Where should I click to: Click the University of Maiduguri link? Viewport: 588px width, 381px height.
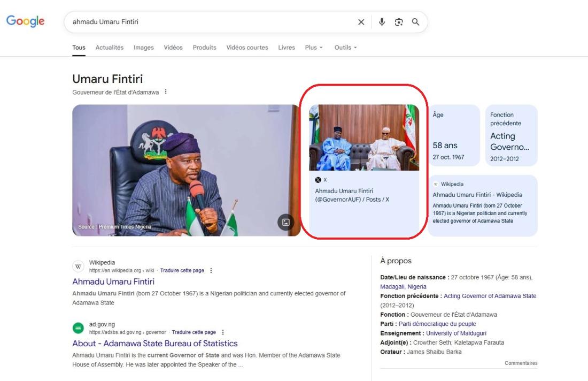456,333
